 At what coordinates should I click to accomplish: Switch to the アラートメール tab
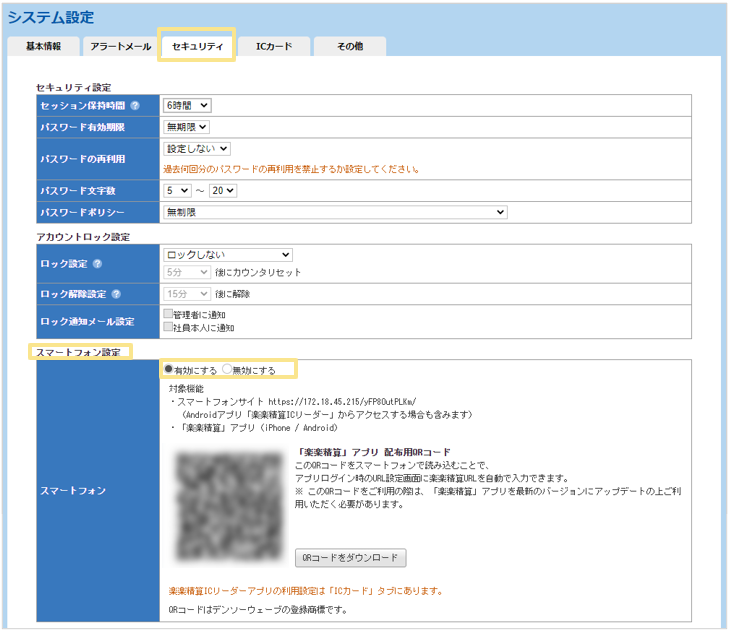(120, 46)
